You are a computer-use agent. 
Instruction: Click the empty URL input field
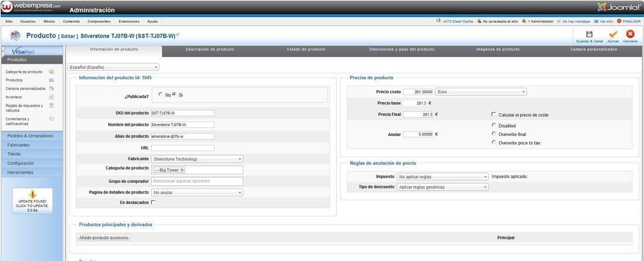point(183,148)
